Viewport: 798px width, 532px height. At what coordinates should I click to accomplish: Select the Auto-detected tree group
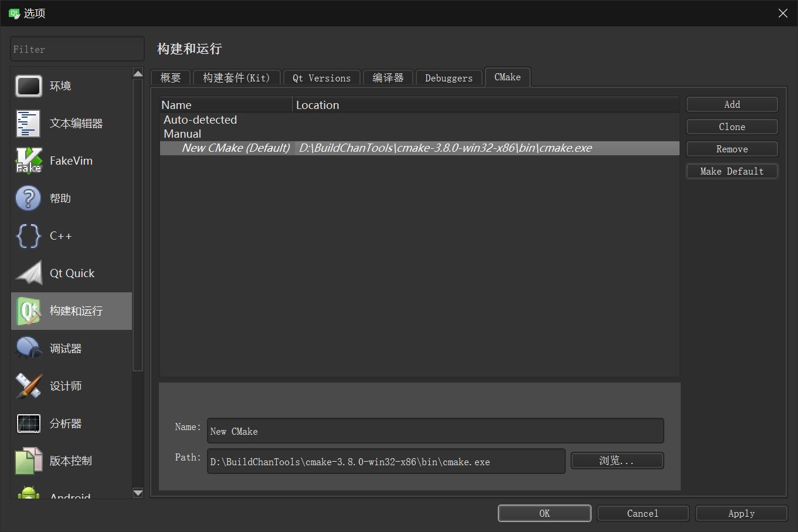[x=201, y=120]
